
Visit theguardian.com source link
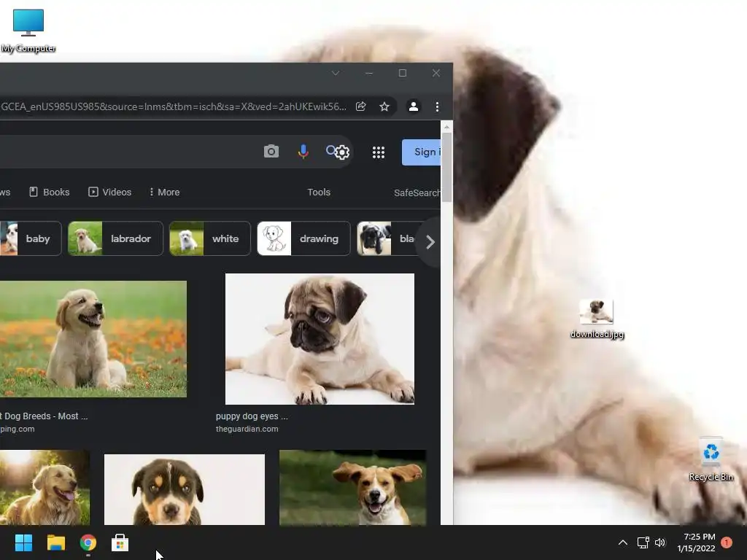(x=247, y=429)
